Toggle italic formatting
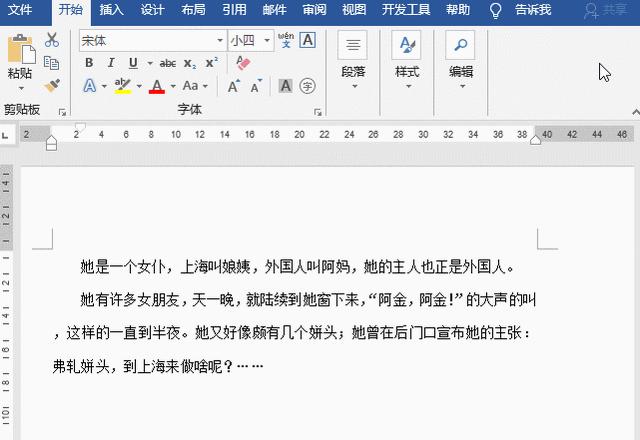Screen dimensions: 640x440 pos(111,63)
